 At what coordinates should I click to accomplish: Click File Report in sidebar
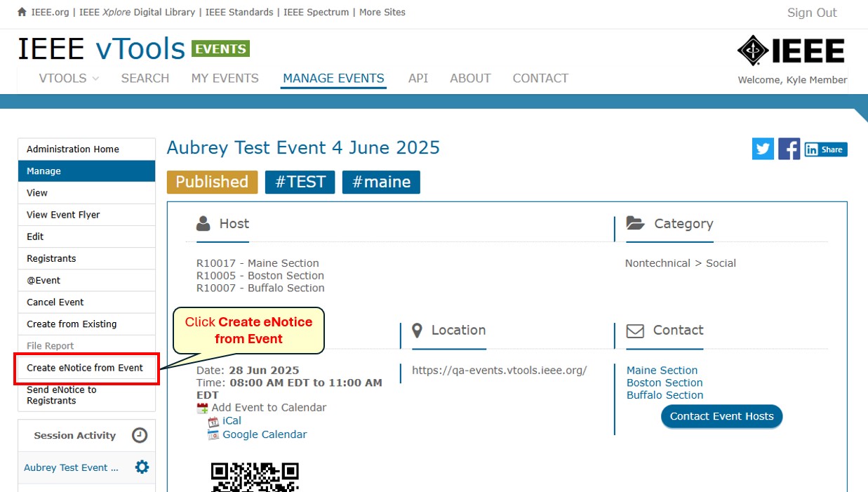(86, 345)
